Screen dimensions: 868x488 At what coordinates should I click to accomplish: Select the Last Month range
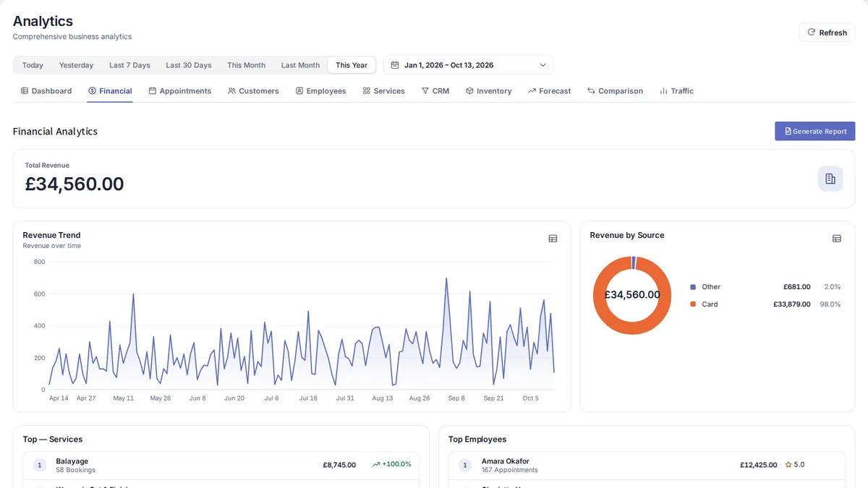(x=300, y=65)
